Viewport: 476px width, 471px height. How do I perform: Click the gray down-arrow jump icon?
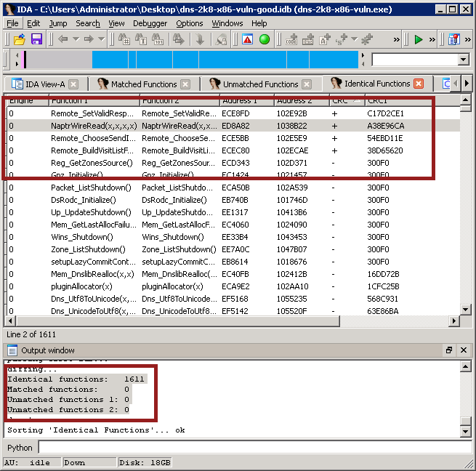[x=200, y=39]
